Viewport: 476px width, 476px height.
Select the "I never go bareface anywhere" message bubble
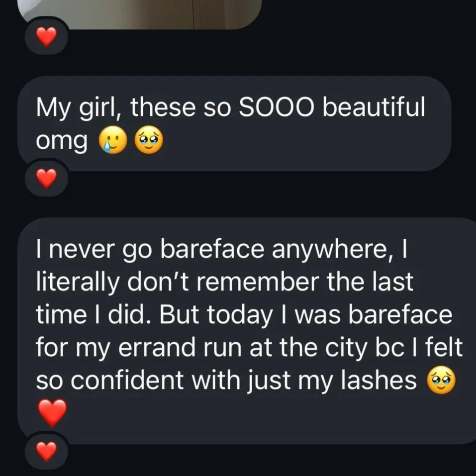[x=247, y=331]
